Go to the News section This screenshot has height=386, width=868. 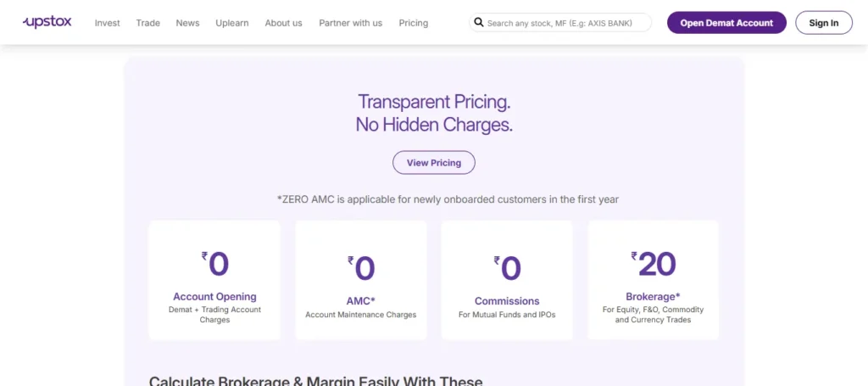[x=187, y=23]
